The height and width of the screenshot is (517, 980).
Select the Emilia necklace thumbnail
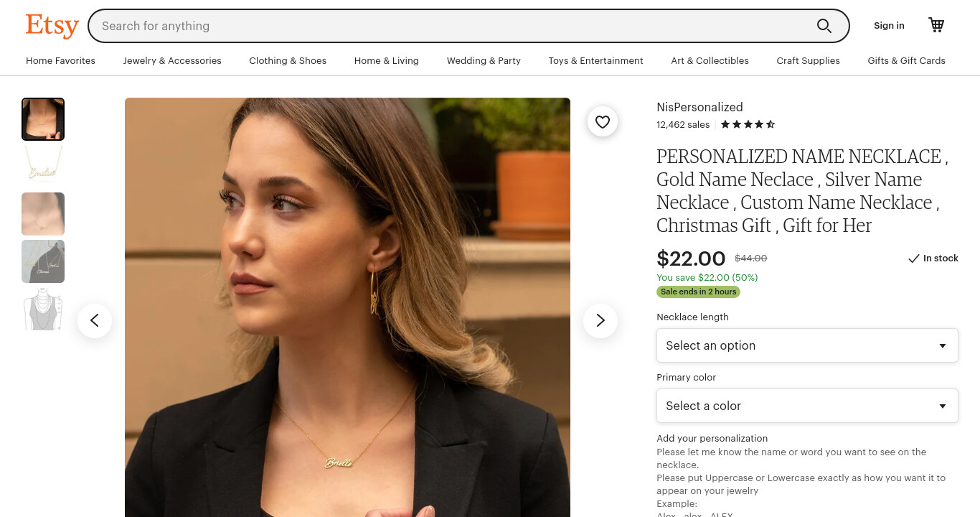43,167
